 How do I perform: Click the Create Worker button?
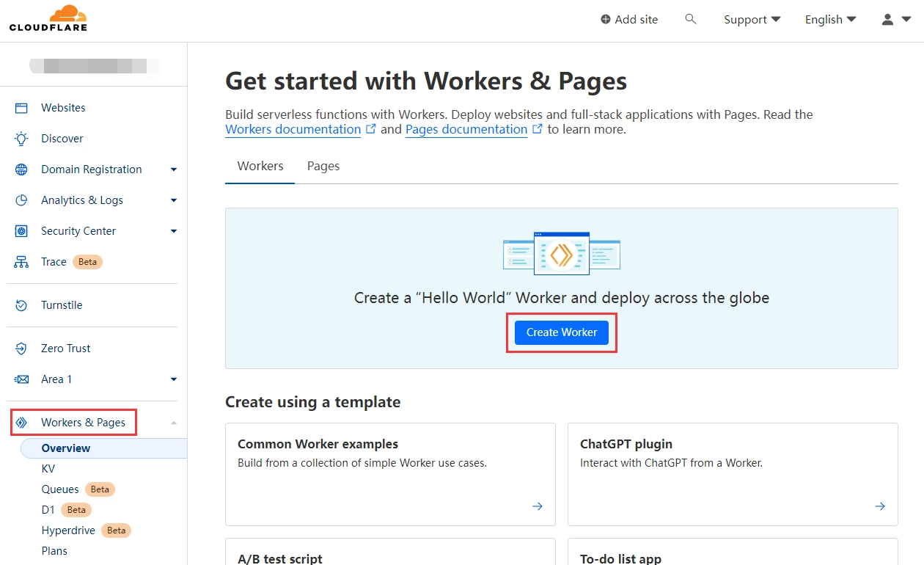point(561,332)
